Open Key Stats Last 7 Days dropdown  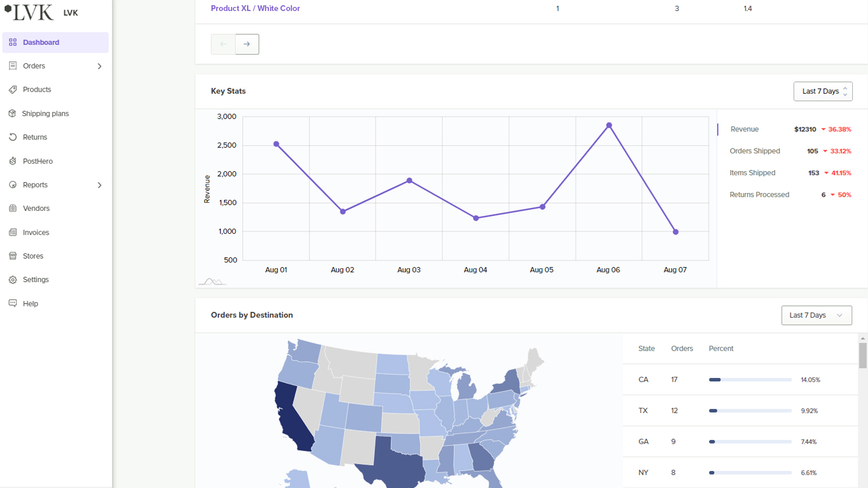(x=822, y=91)
